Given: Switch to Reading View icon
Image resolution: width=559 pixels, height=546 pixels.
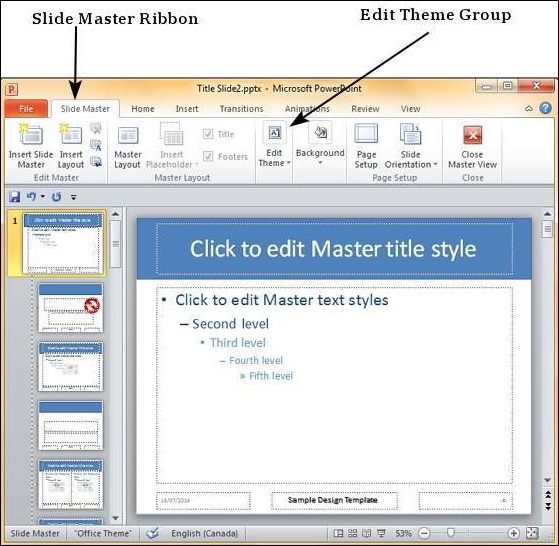Looking at the screenshot, I should pyautogui.click(x=366, y=533).
